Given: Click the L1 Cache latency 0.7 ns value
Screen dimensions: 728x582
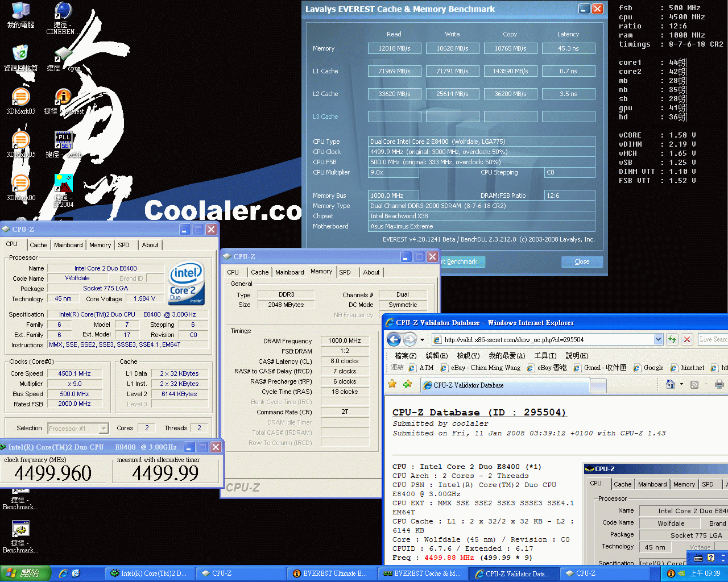Looking at the screenshot, I should pos(568,71).
